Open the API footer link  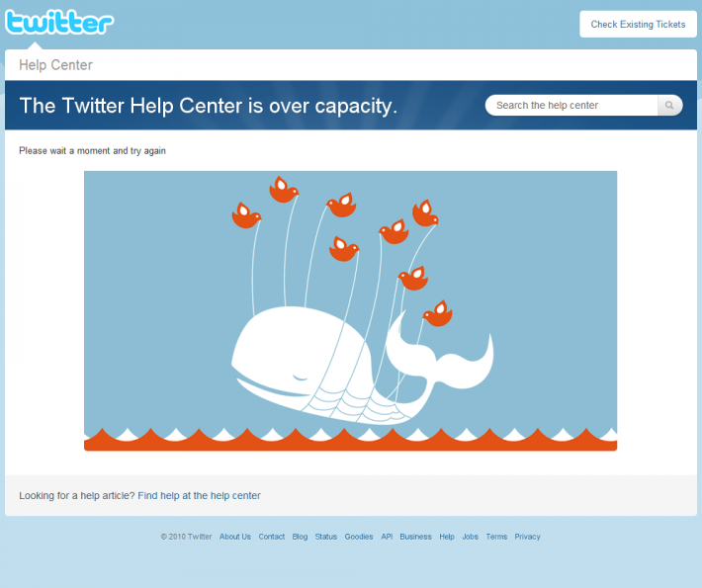coord(387,537)
